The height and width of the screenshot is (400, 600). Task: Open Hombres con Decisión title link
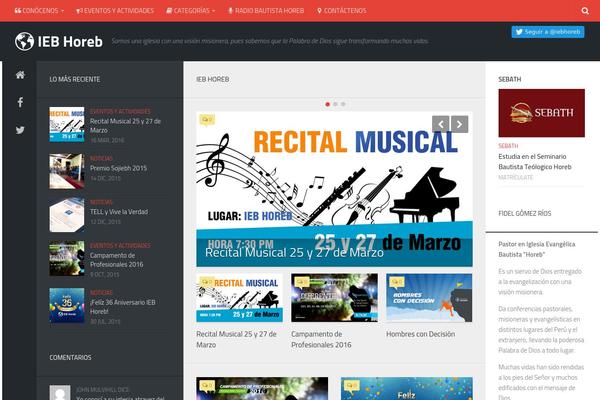point(421,334)
